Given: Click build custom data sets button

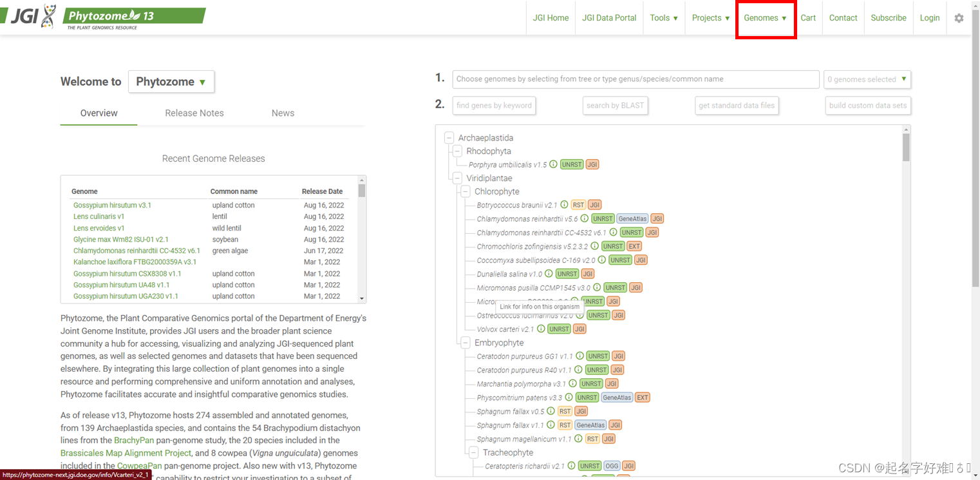Looking at the screenshot, I should tap(868, 106).
